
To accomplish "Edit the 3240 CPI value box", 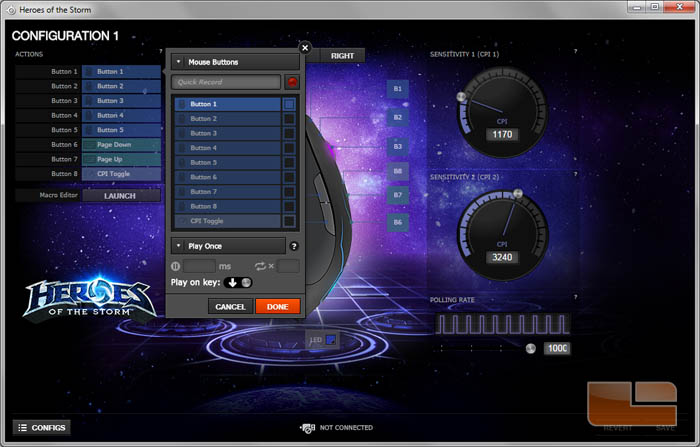I will point(502,257).
